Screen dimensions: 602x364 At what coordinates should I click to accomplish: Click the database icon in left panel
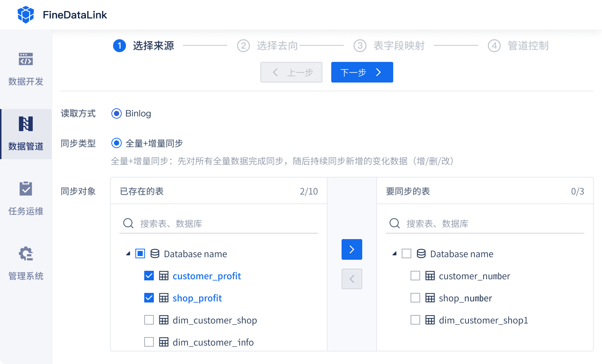pyautogui.click(x=155, y=253)
